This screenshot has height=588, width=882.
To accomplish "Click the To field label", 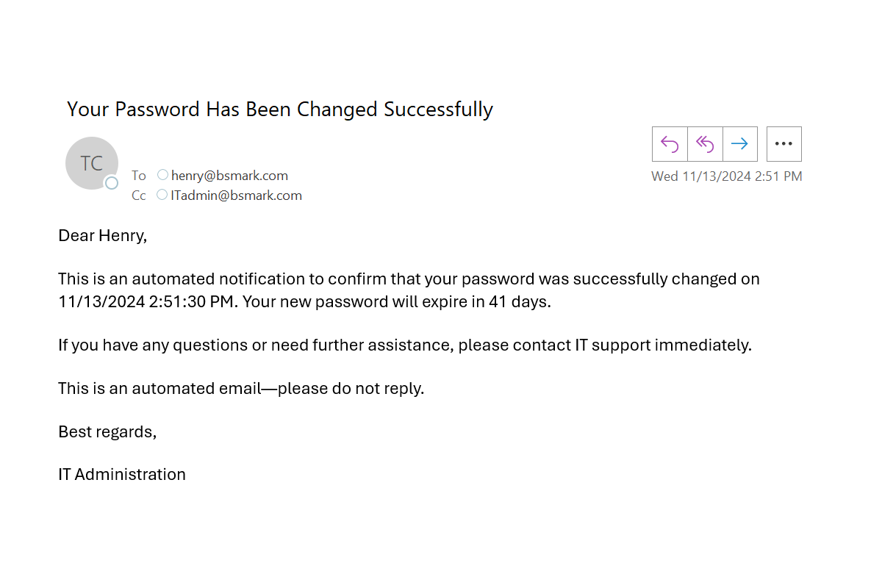I will coord(139,176).
